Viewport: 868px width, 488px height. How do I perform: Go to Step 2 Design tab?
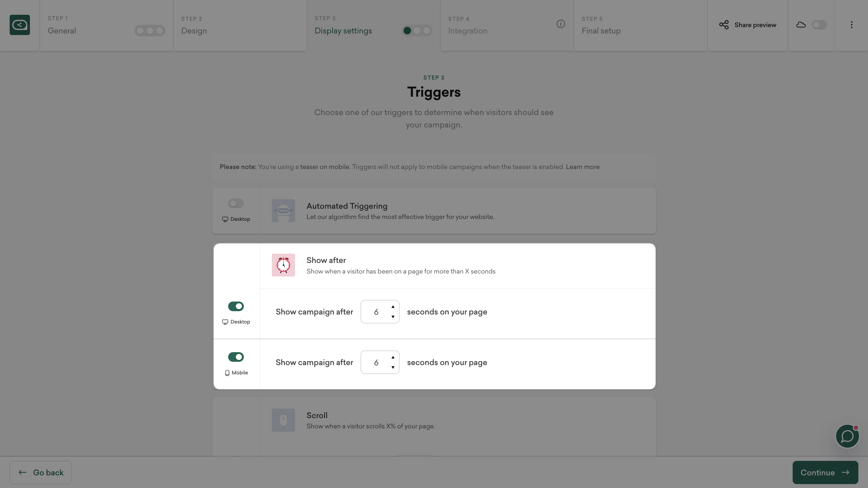point(240,26)
